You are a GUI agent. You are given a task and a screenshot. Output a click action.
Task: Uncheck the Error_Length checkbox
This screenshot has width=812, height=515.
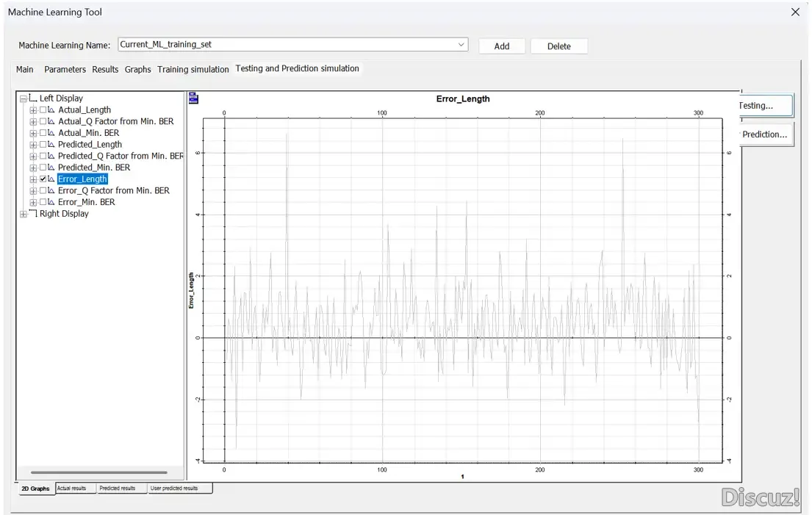[43, 179]
